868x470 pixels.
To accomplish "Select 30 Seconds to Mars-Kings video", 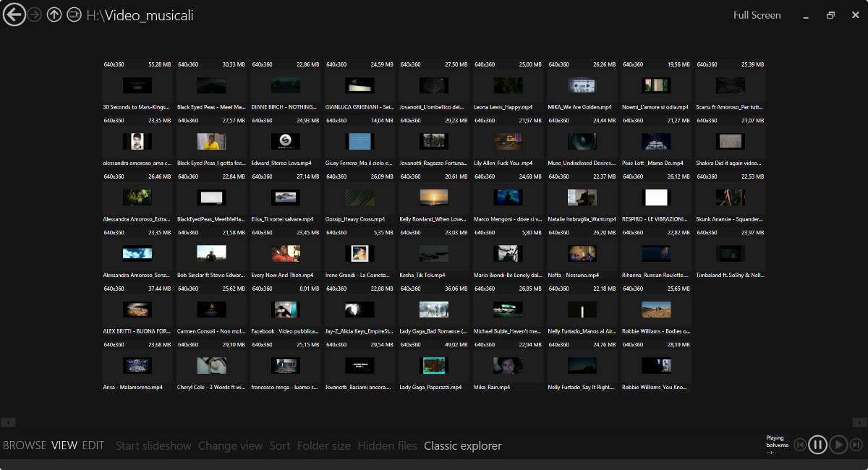I will click(x=137, y=86).
